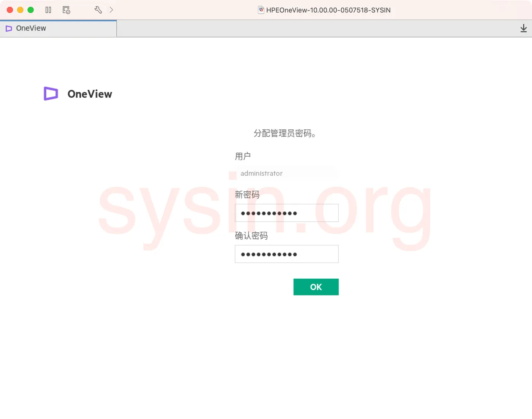Expand the toolbar chevron arrow
This screenshot has height=419, width=532.
[111, 10]
